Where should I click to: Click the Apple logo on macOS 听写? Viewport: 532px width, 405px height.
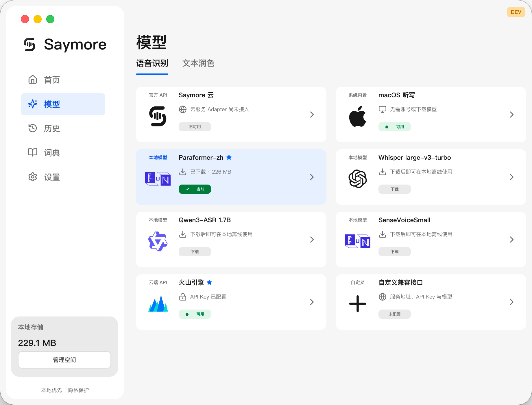tap(358, 116)
